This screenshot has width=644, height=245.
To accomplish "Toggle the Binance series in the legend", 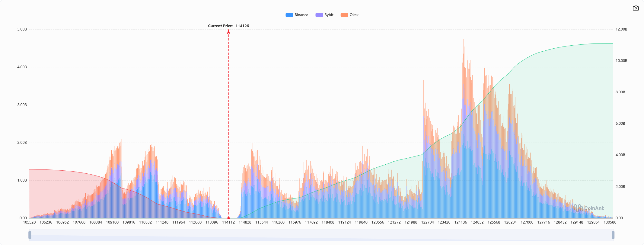I will coord(301,15).
